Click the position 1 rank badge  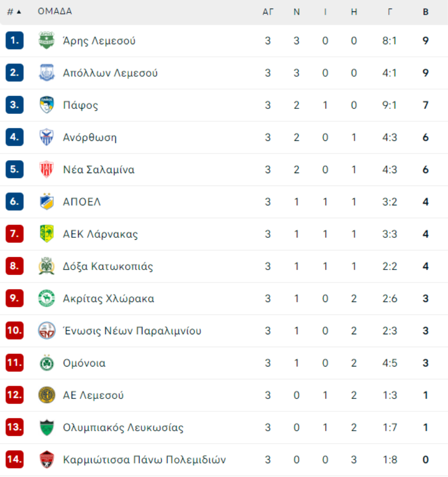[14, 40]
